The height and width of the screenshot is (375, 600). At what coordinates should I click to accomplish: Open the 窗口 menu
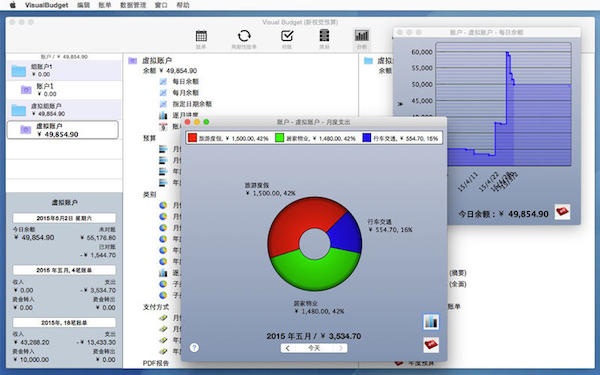click(161, 5)
